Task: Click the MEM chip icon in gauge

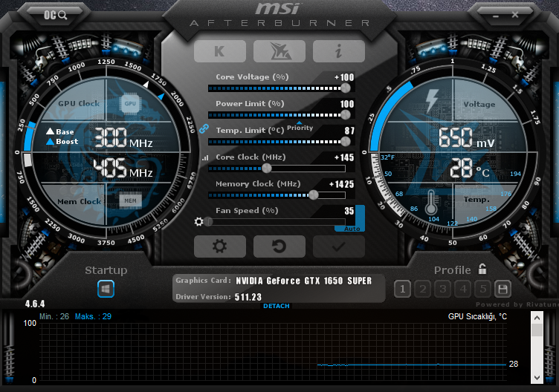Action: pyautogui.click(x=130, y=200)
